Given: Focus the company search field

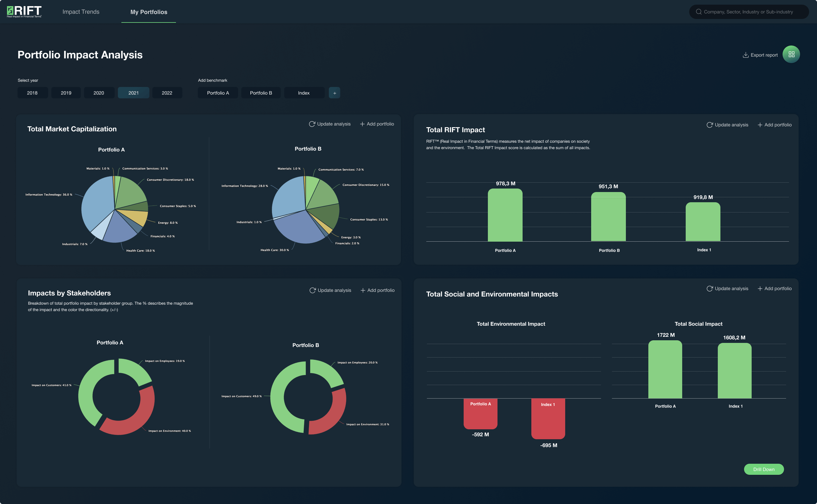Looking at the screenshot, I should tap(749, 12).
